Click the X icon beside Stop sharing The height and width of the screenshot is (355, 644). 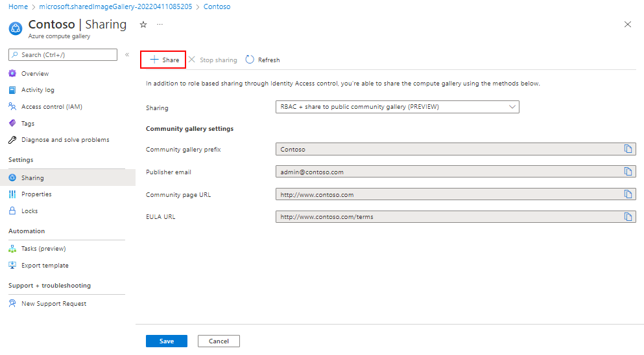[192, 60]
